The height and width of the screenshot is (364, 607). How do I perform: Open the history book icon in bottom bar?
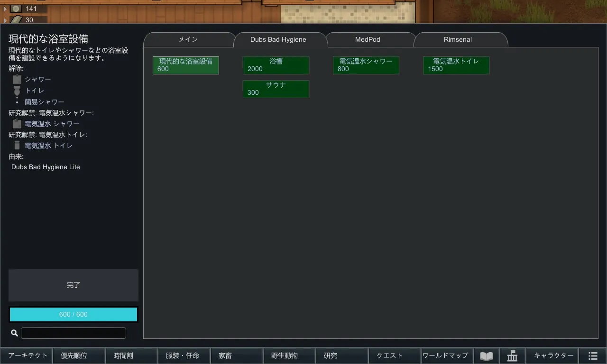(x=486, y=356)
